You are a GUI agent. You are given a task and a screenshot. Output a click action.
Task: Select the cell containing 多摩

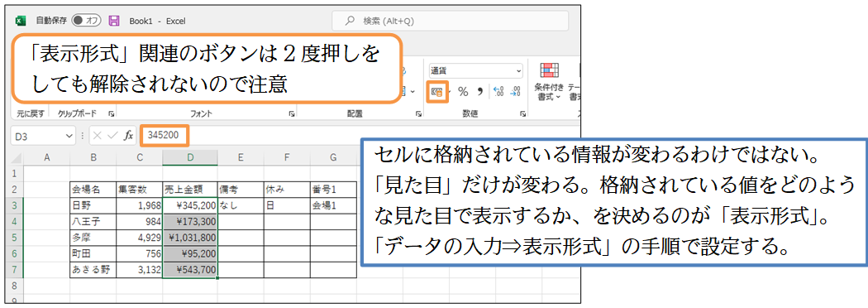(93, 237)
